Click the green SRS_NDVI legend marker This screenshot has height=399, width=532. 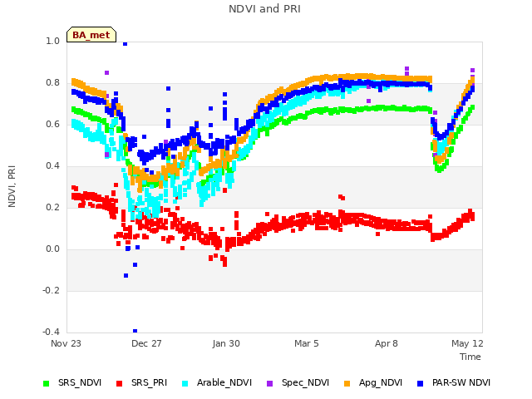[x=47, y=383]
